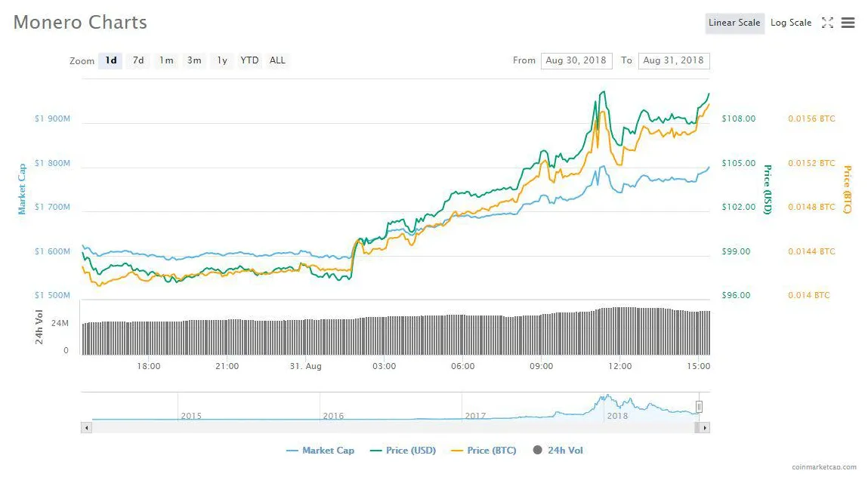
Task: Click 2017 on the navigator timeline
Action: click(x=475, y=416)
